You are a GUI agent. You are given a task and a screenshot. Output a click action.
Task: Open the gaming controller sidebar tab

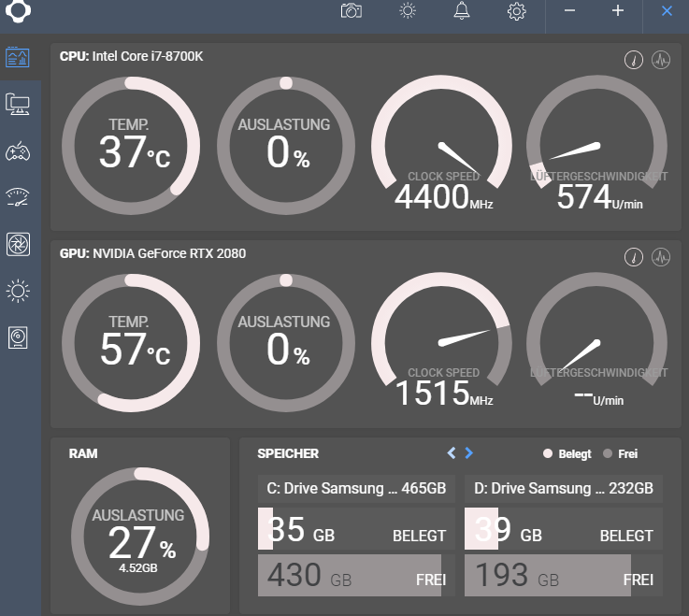[x=18, y=151]
